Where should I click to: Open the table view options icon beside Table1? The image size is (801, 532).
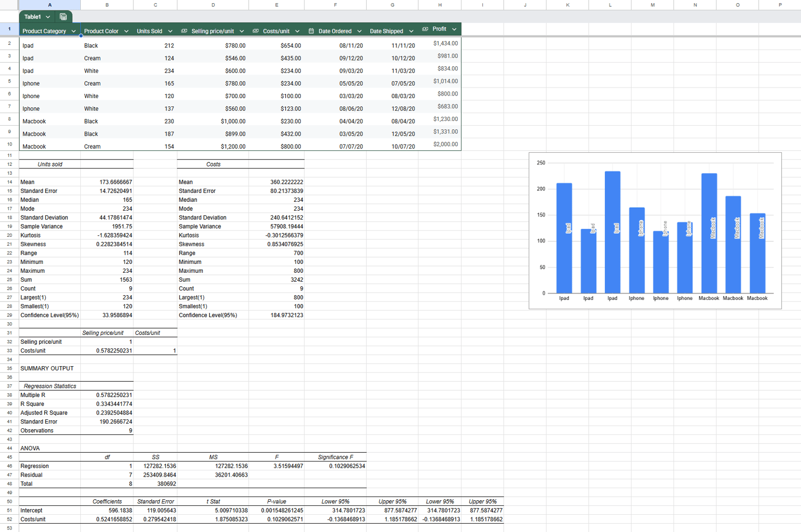[x=63, y=17]
